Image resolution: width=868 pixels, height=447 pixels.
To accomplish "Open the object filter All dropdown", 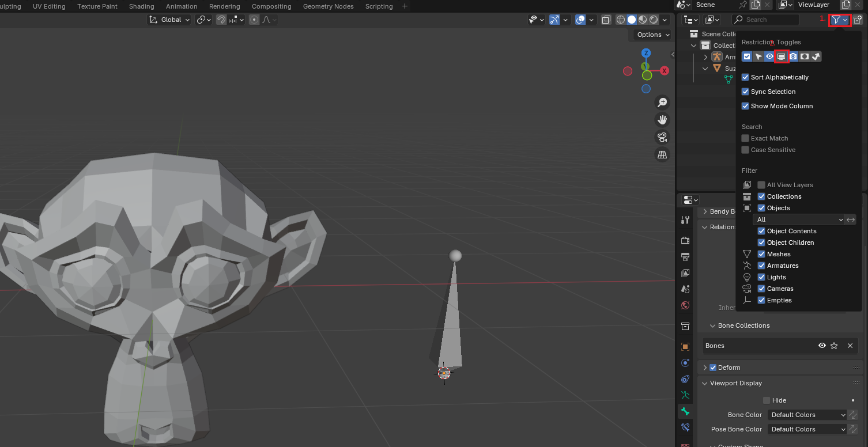I will coord(799,219).
